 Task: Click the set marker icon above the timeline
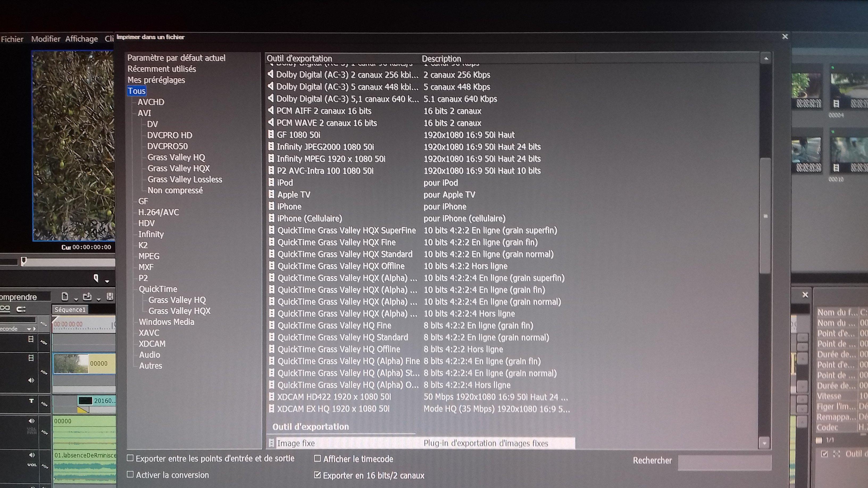coord(96,279)
